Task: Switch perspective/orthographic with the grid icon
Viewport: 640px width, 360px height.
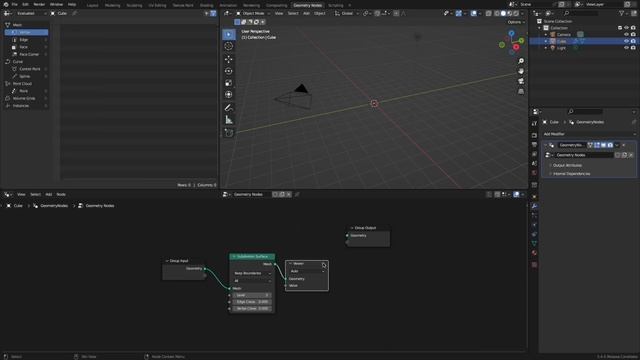Action: (x=521, y=91)
